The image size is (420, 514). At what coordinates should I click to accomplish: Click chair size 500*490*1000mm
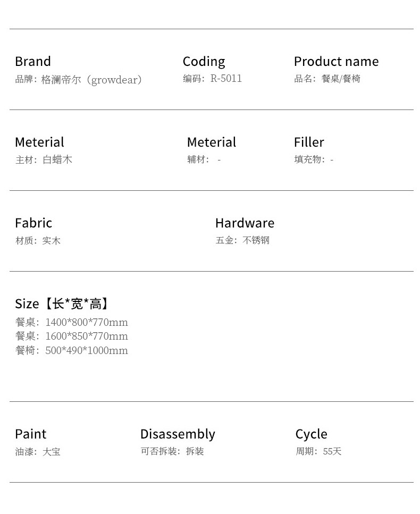[x=87, y=350]
